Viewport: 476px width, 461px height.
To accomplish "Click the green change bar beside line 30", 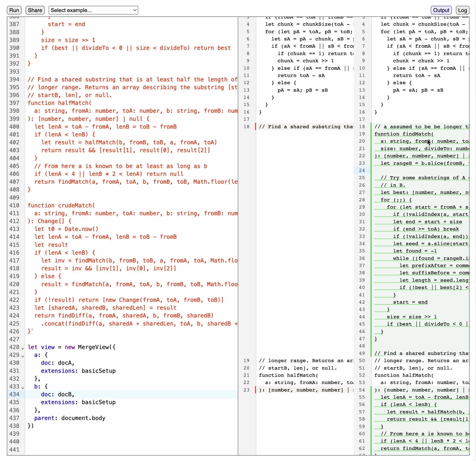I will [x=371, y=214].
